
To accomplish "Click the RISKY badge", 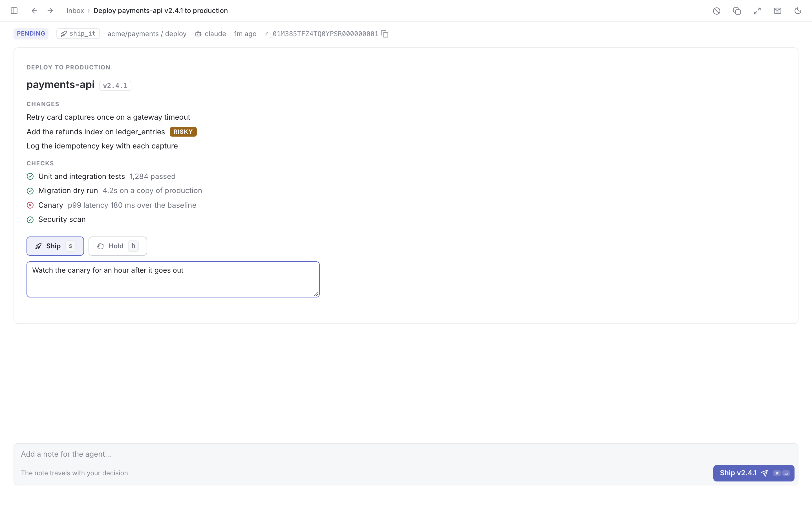I will [x=183, y=132].
